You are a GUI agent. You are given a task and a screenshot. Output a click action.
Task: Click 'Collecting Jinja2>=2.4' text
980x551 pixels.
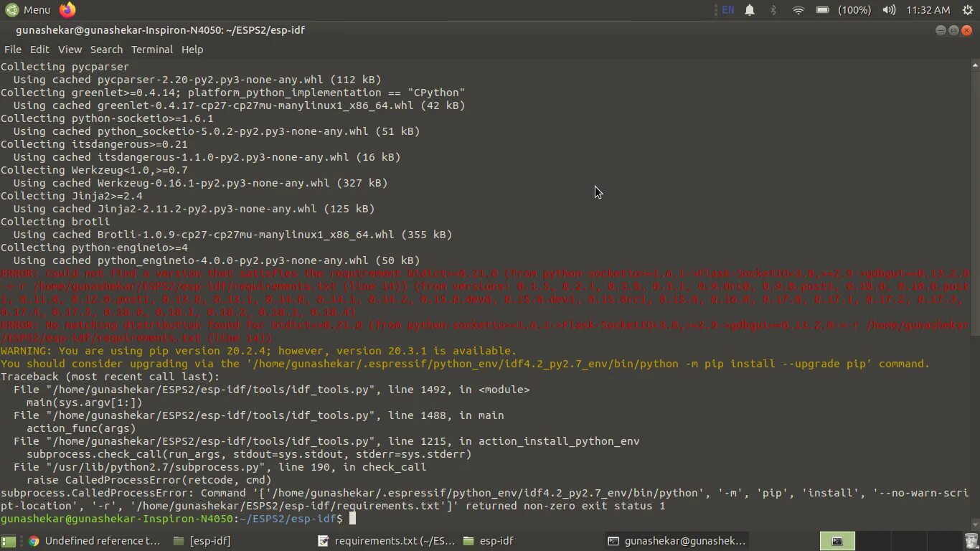pyautogui.click(x=72, y=196)
